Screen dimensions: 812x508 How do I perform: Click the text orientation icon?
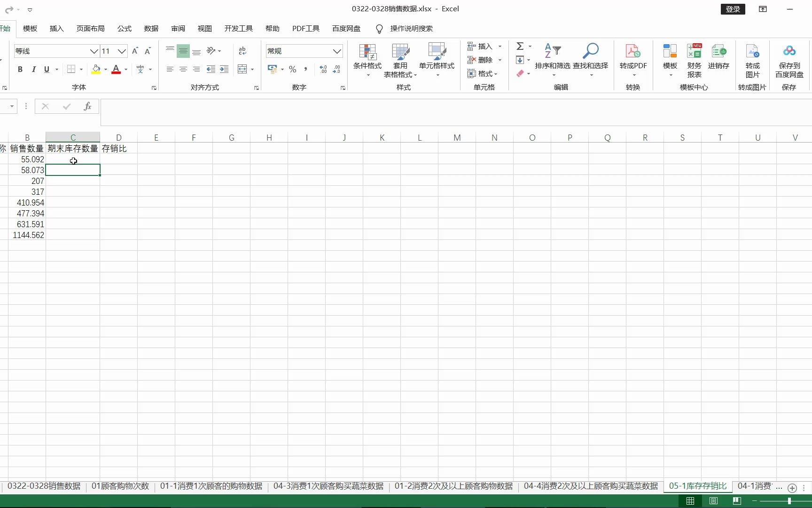[211, 51]
